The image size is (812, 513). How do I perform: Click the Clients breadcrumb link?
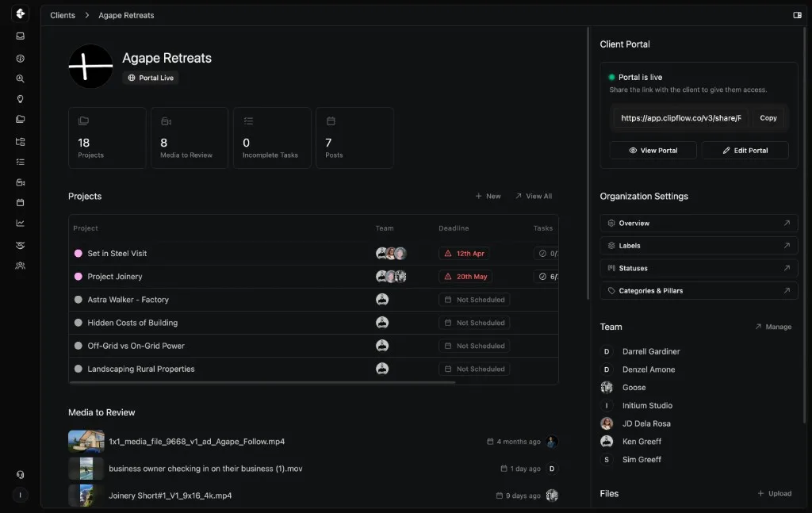tap(63, 16)
